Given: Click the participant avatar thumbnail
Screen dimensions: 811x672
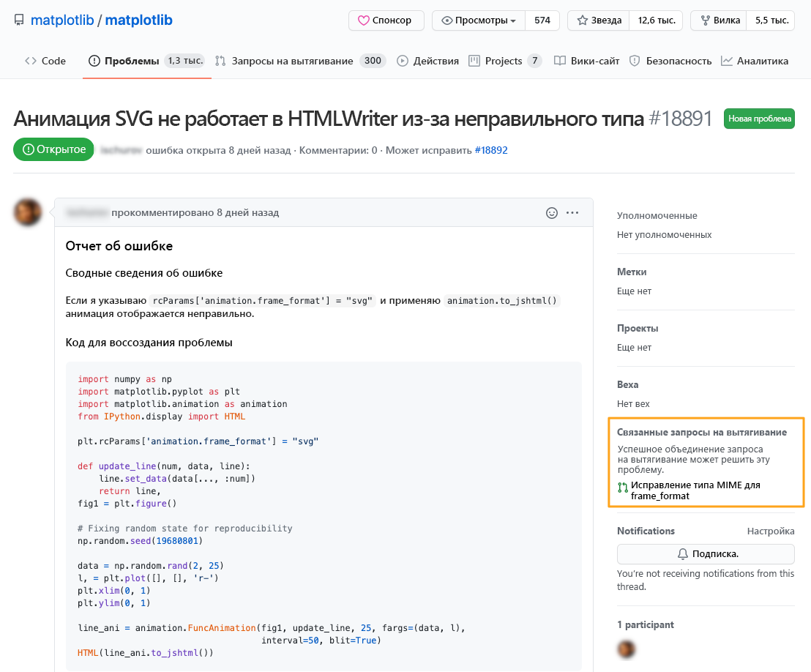Looking at the screenshot, I should tap(626, 649).
